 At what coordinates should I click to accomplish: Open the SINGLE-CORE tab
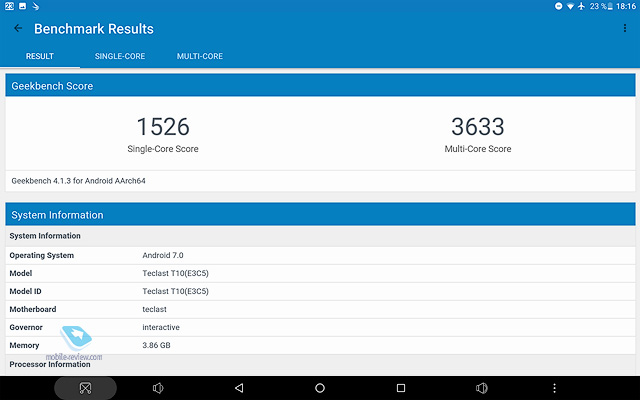[120, 56]
